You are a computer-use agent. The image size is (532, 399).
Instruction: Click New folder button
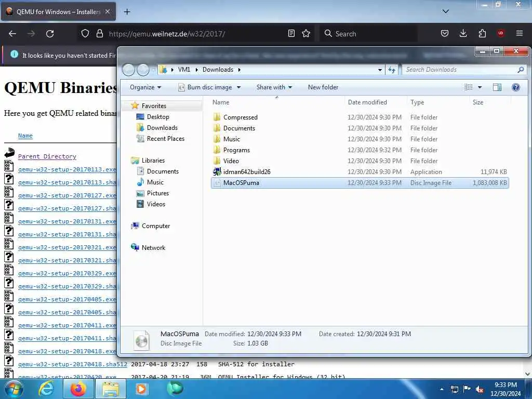tap(323, 87)
